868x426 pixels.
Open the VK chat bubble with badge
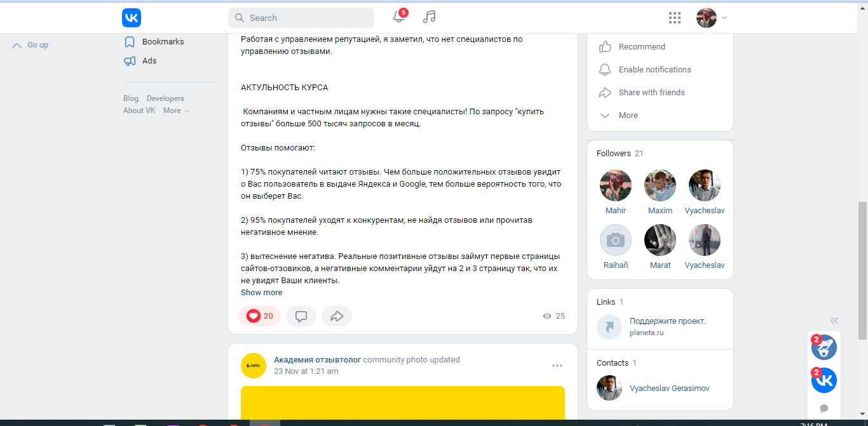(824, 380)
